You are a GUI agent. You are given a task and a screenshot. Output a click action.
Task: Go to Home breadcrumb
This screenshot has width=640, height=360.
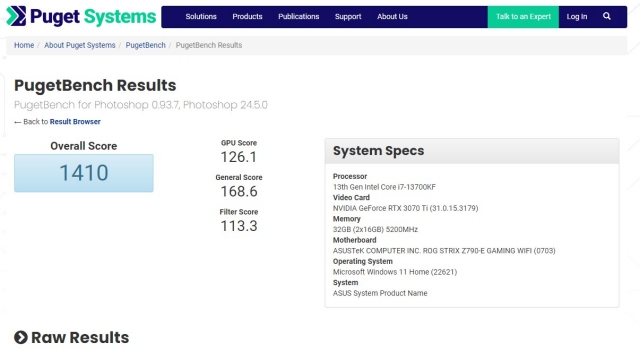(x=24, y=45)
